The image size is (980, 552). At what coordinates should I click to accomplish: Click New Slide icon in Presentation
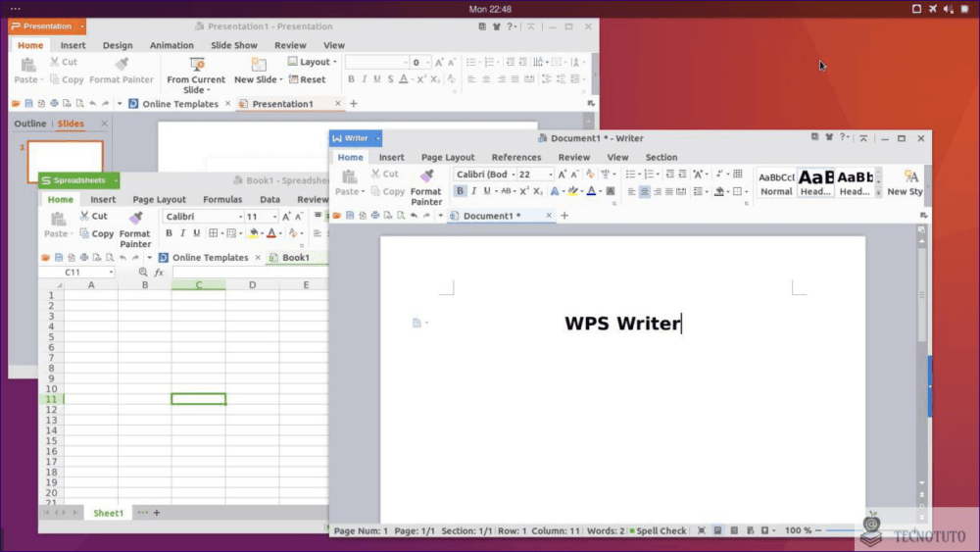tap(258, 65)
